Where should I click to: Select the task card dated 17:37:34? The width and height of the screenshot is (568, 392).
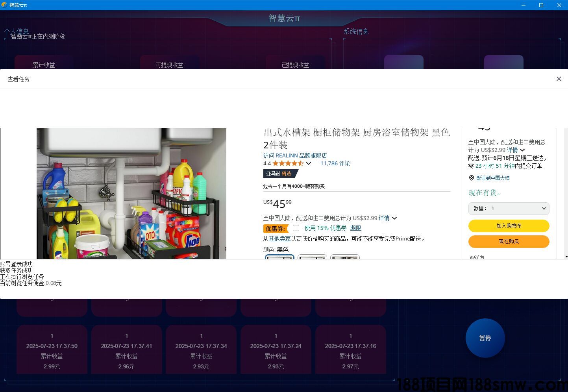[201, 349]
